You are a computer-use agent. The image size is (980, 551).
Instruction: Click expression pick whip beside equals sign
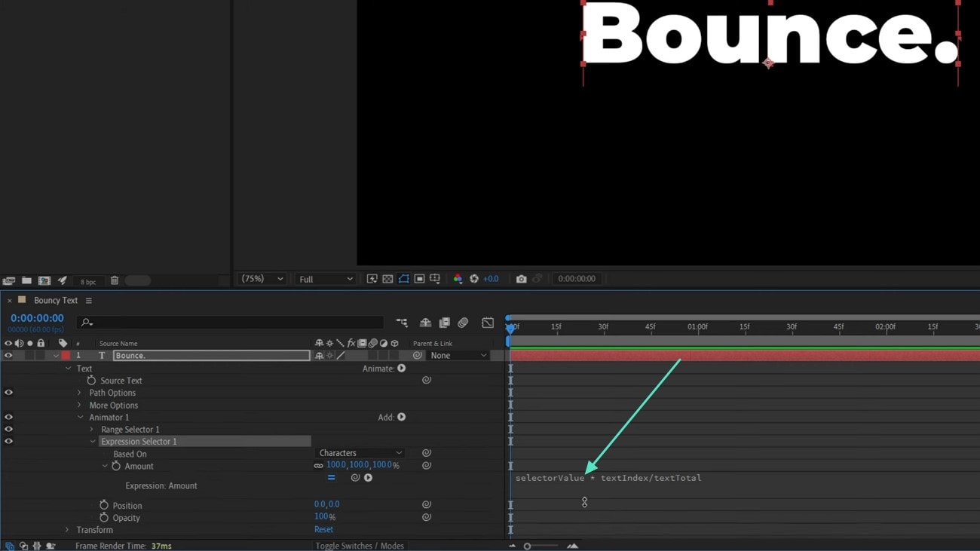click(x=355, y=478)
